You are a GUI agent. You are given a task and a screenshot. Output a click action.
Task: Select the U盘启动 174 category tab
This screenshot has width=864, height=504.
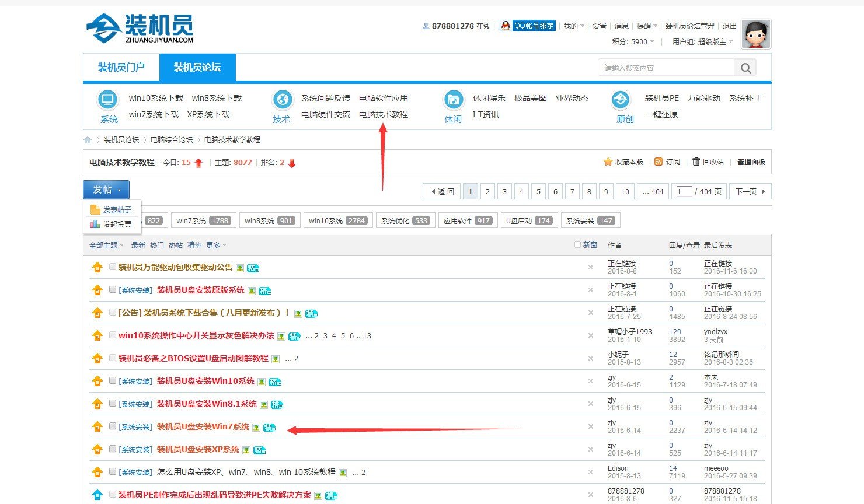pyautogui.click(x=529, y=221)
